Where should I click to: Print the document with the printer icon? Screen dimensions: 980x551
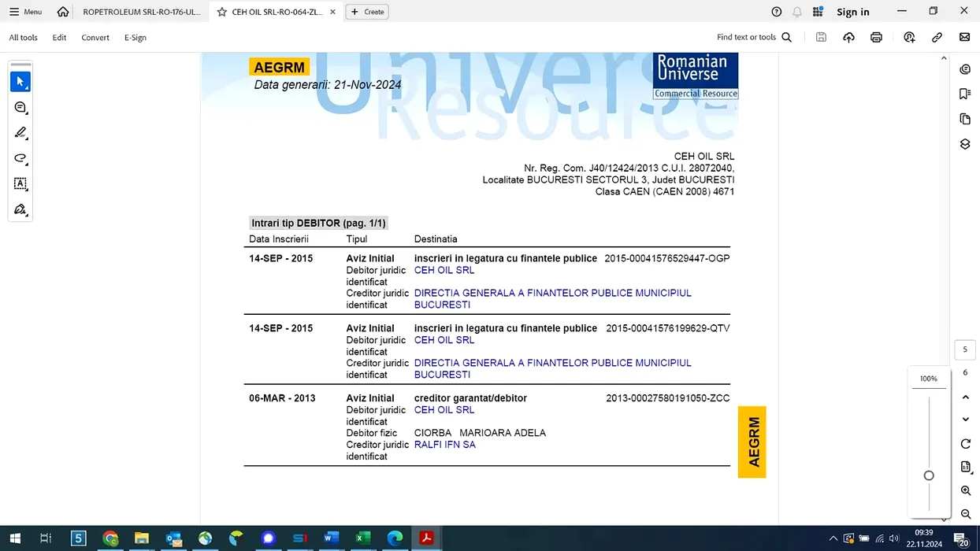point(876,37)
